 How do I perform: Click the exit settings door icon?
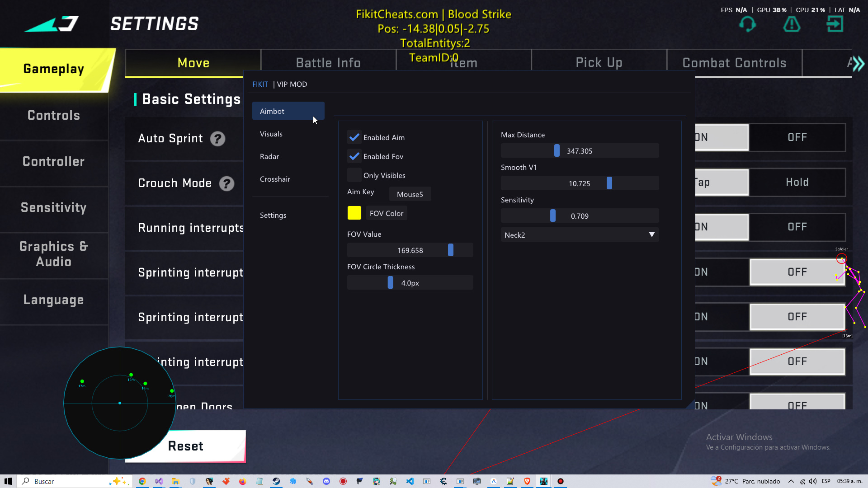[835, 24]
